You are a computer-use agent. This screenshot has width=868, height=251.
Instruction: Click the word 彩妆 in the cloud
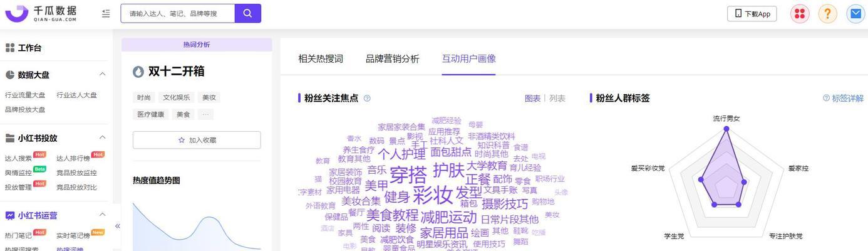[x=433, y=195]
